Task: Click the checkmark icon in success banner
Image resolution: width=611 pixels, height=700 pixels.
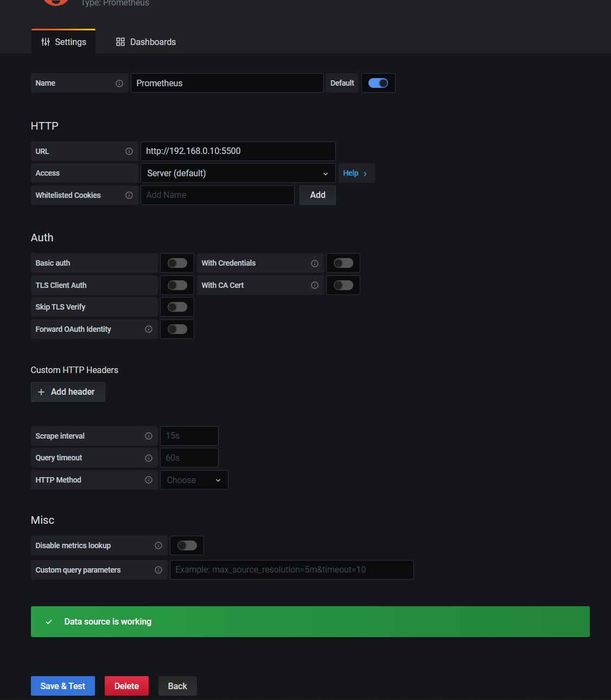Action: pyautogui.click(x=49, y=622)
